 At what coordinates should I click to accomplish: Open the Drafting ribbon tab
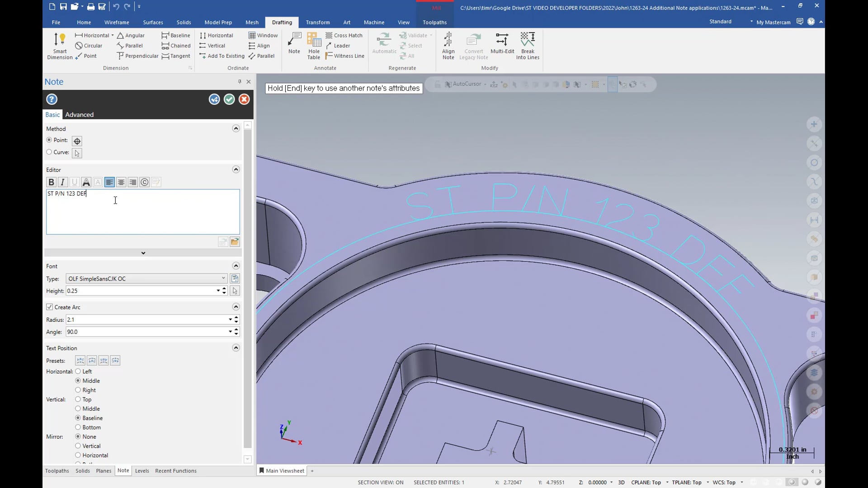281,22
